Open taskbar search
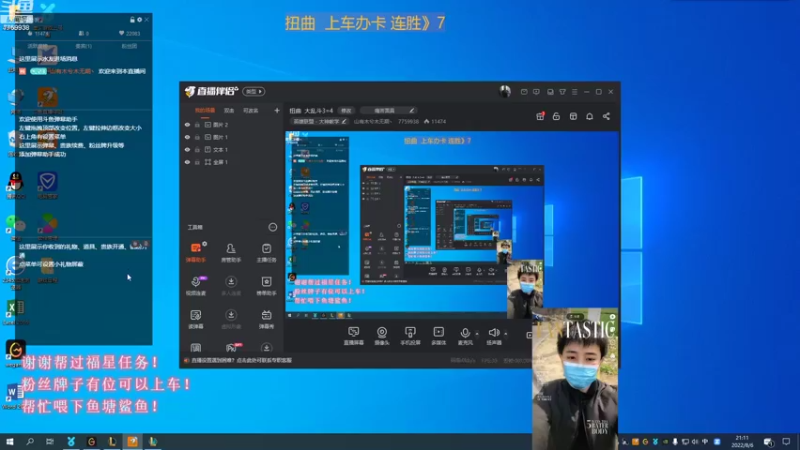The width and height of the screenshot is (800, 450). [30, 441]
